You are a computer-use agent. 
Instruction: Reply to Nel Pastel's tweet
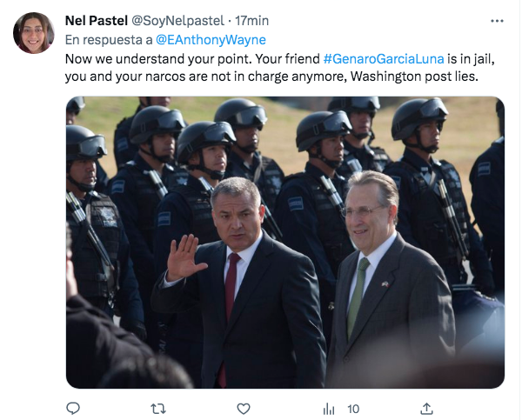coord(73,408)
